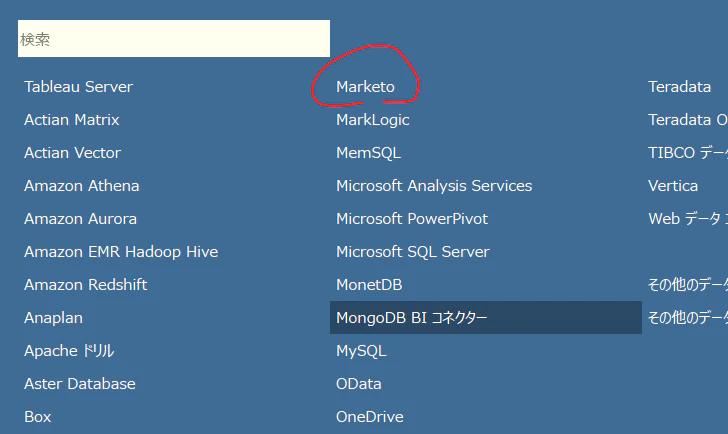Image resolution: width=728 pixels, height=434 pixels.
Task: Open the Anaplan connector
Action: [53, 318]
